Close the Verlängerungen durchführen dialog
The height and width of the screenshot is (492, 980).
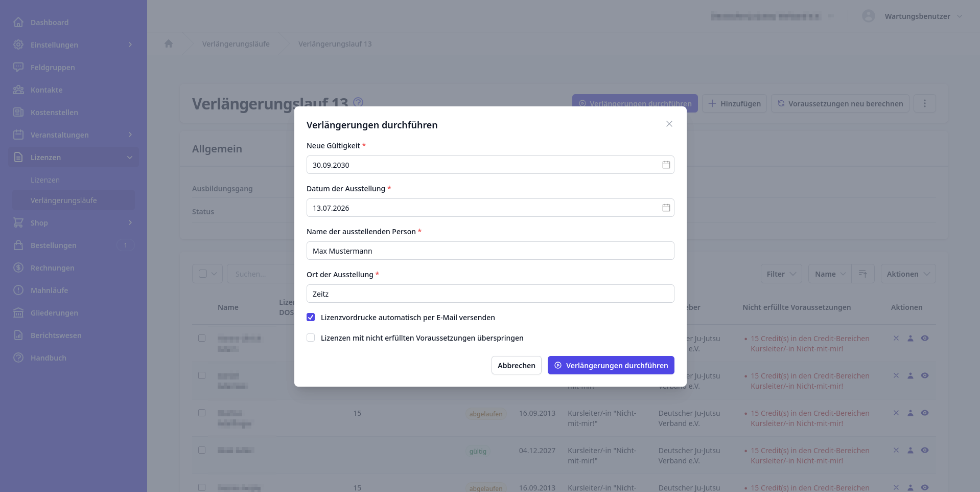[669, 124]
